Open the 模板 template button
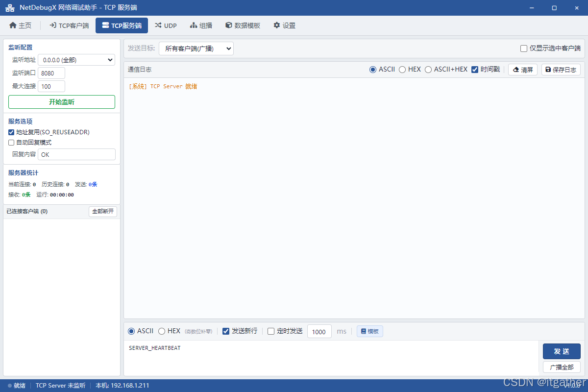This screenshot has width=588, height=392. tap(370, 331)
